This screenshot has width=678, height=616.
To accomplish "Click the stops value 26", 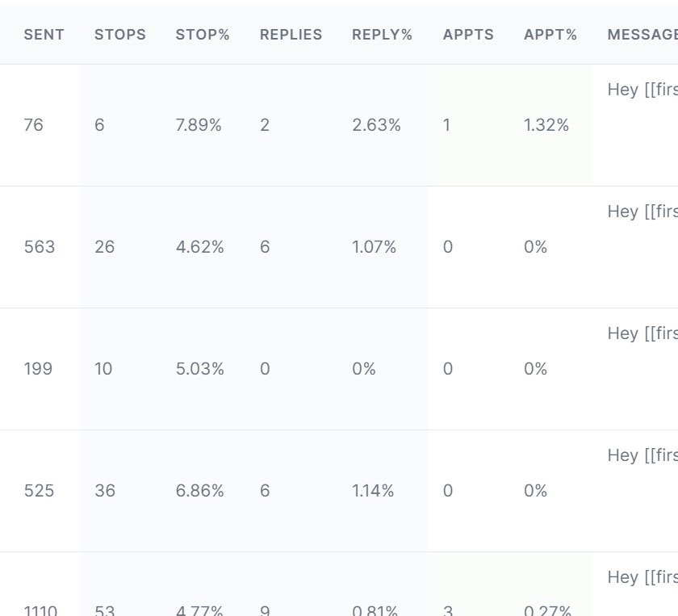I will coord(105,247).
